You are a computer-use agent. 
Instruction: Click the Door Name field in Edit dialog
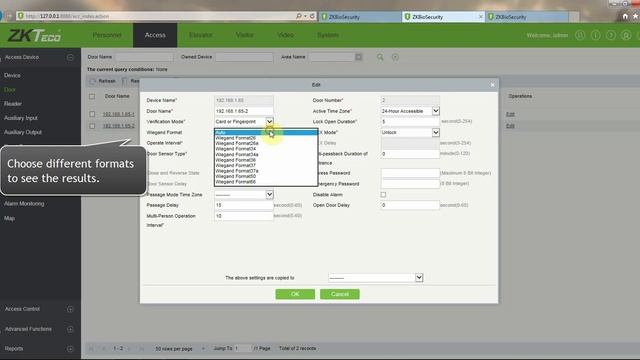(x=244, y=111)
